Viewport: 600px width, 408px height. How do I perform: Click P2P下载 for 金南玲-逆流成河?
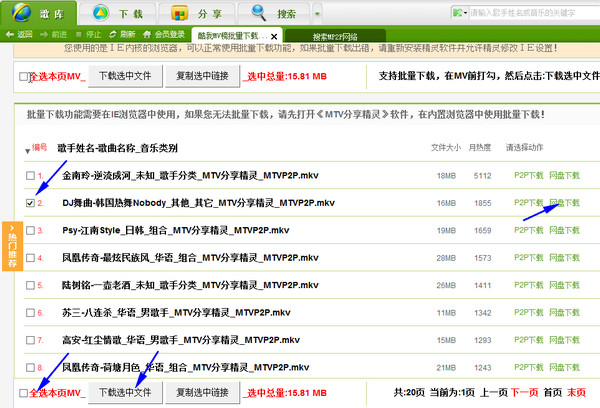(x=528, y=175)
